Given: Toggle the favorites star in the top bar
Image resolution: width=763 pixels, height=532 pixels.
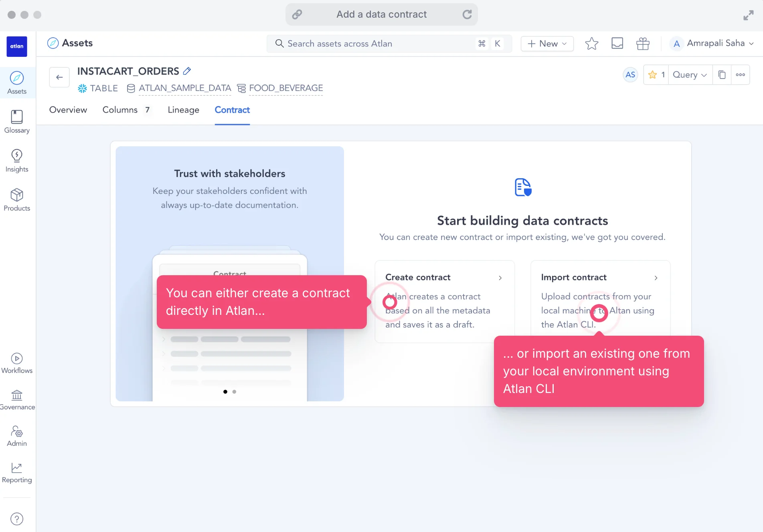Looking at the screenshot, I should pyautogui.click(x=591, y=43).
